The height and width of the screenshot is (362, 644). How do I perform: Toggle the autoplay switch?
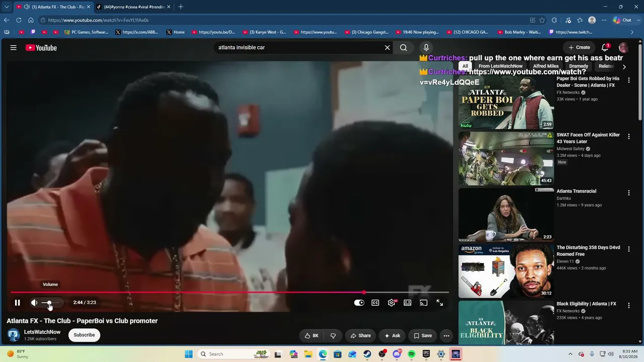point(359,303)
